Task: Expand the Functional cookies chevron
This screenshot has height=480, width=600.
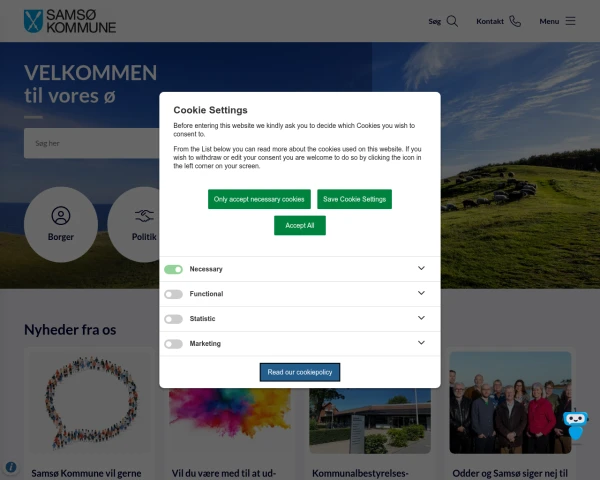Action: tap(421, 293)
